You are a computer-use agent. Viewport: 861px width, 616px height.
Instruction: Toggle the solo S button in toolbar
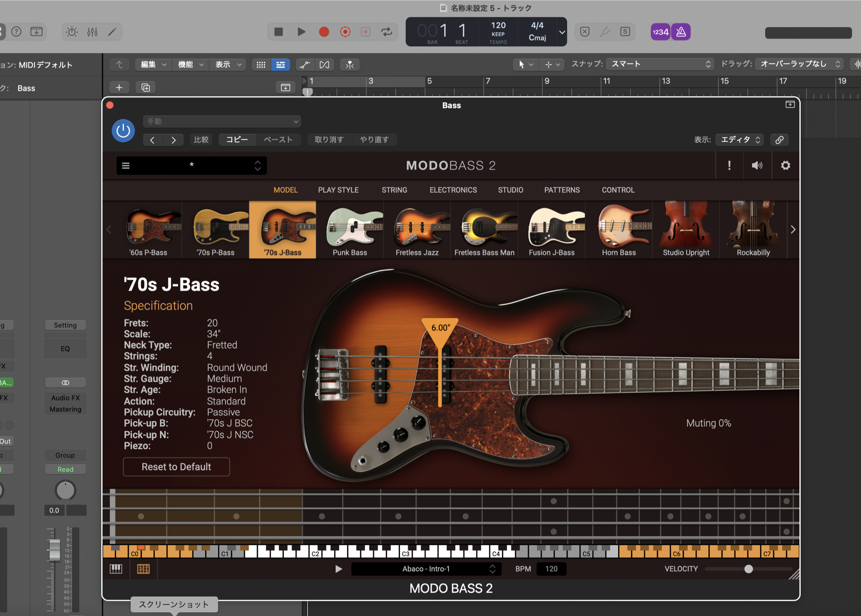point(625,32)
